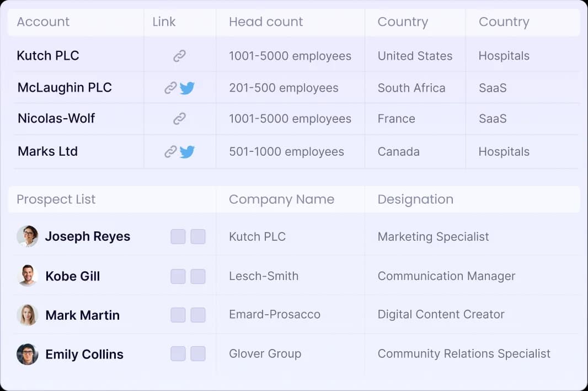Select the Lesch-Smith company name

click(x=263, y=276)
